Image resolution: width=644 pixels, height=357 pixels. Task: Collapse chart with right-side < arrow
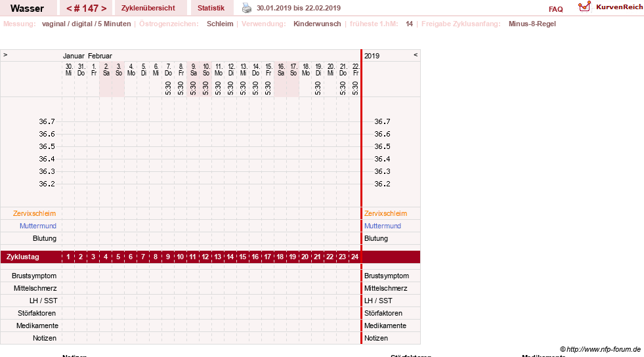pyautogui.click(x=416, y=54)
